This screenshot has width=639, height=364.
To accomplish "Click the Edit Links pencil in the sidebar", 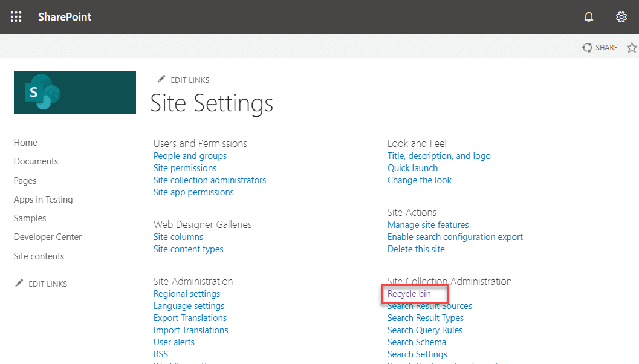I will (41, 283).
